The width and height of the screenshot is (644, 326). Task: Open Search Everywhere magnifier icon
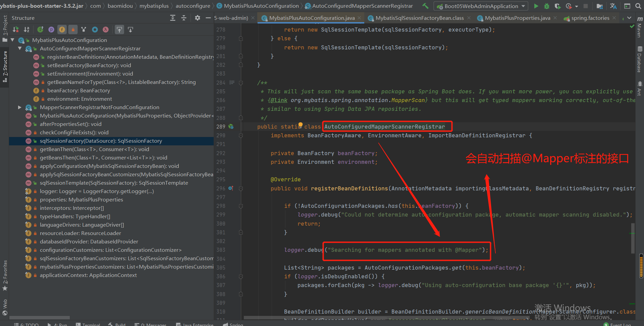point(638,6)
